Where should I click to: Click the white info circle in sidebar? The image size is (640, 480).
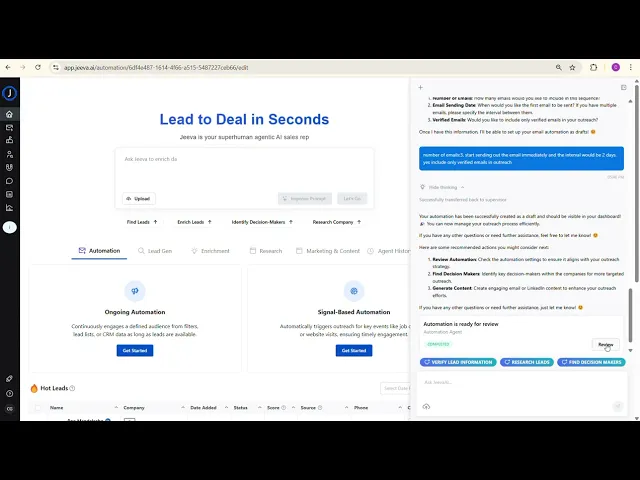9,227
